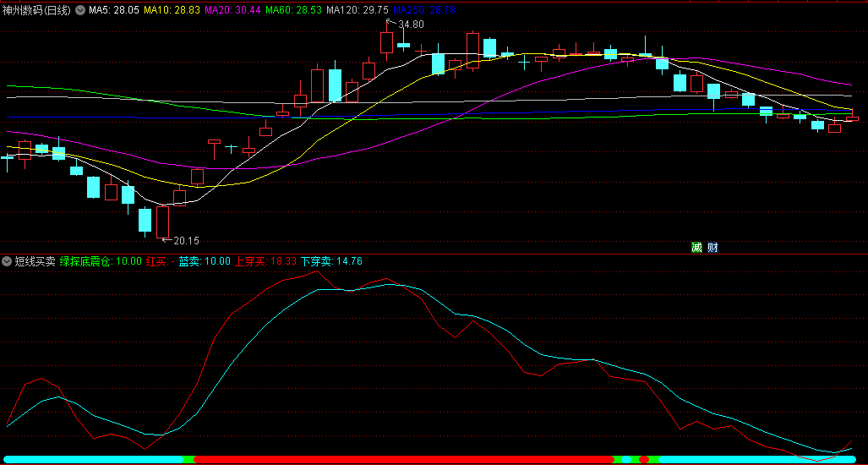
Task: Click the 20.15 low price marker
Action: (x=186, y=241)
